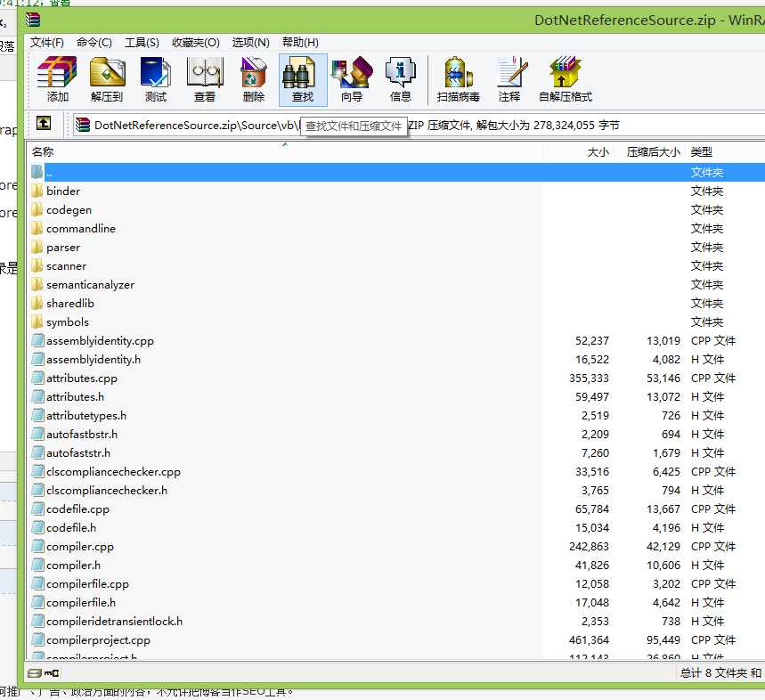Click the 删除 (Delete) toolbar icon
765x700 pixels.
254,79
